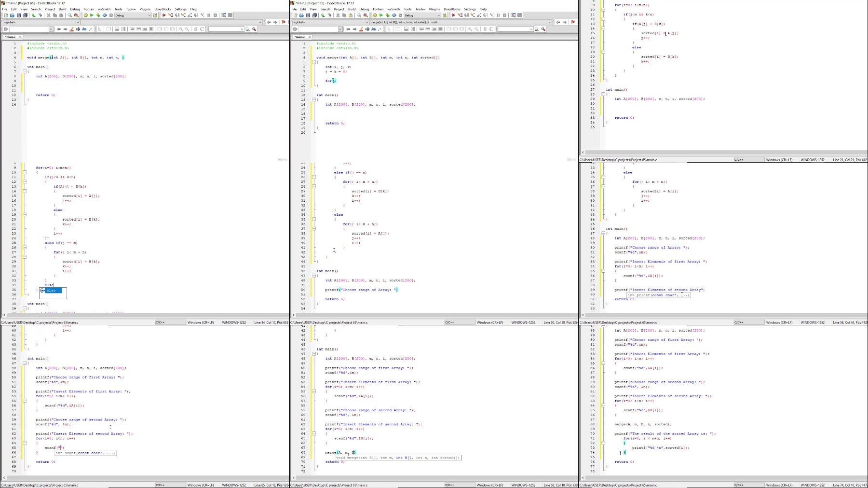Open File menu in left window
Screen dimensions: 868x488
point(5,9)
